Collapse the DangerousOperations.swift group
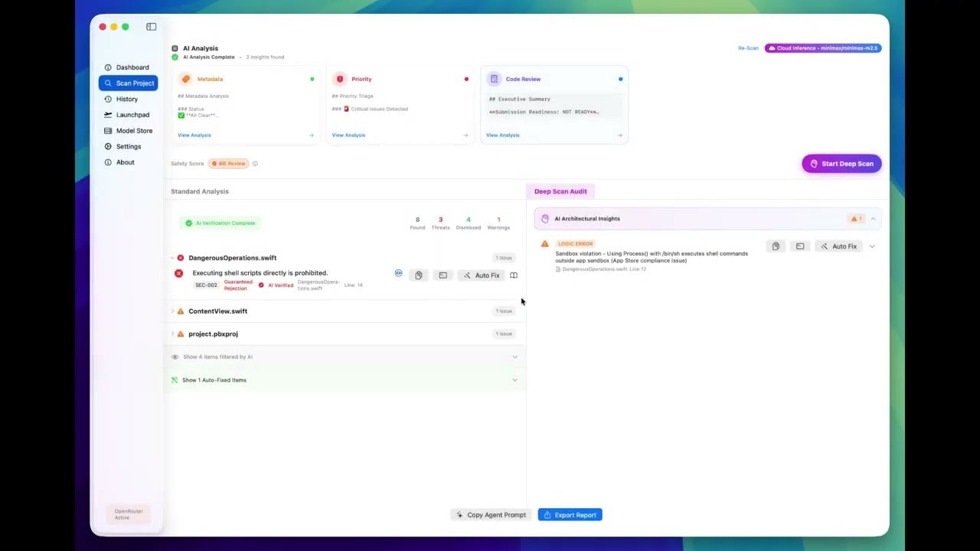The width and height of the screenshot is (980, 551). (x=172, y=258)
